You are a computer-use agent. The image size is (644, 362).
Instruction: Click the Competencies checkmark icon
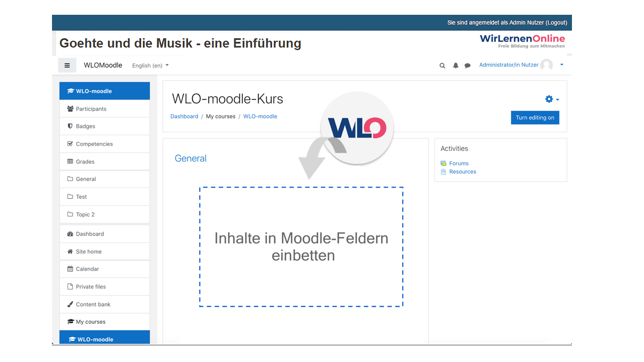pyautogui.click(x=70, y=144)
